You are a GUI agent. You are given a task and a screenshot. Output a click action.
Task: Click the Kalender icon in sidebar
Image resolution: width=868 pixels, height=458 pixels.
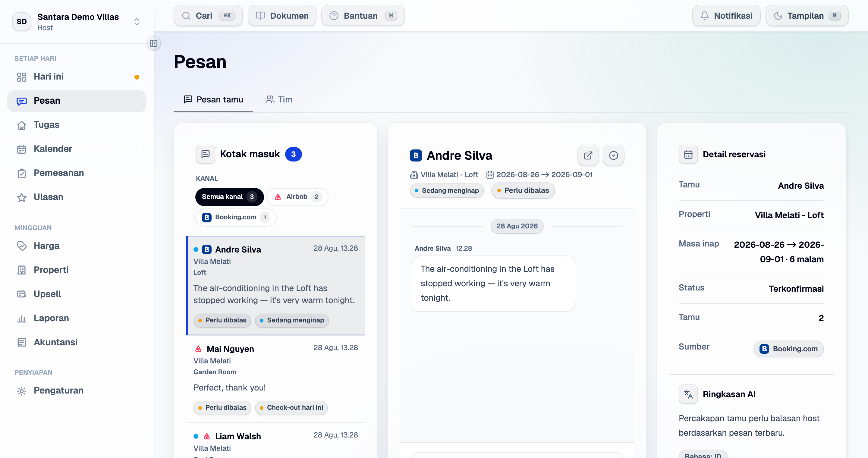click(22, 149)
